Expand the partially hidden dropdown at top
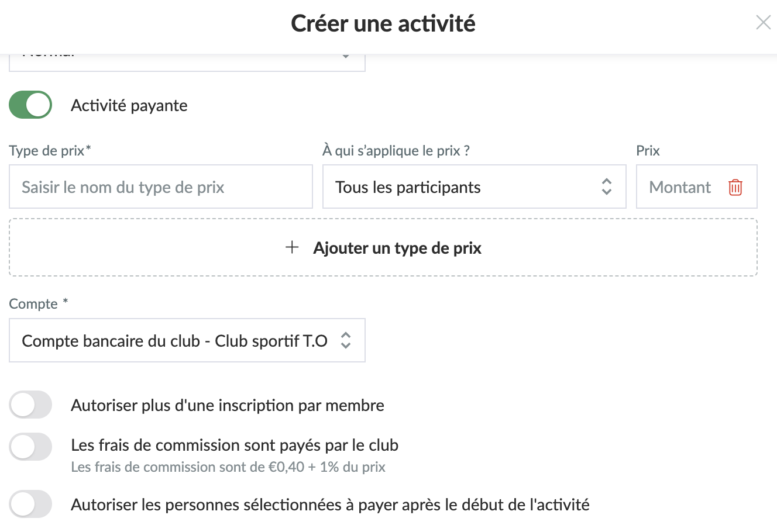The height and width of the screenshot is (532, 777). [187, 63]
